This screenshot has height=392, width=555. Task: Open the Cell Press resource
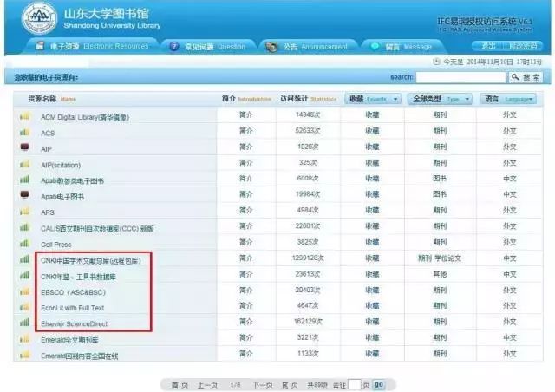click(x=55, y=245)
